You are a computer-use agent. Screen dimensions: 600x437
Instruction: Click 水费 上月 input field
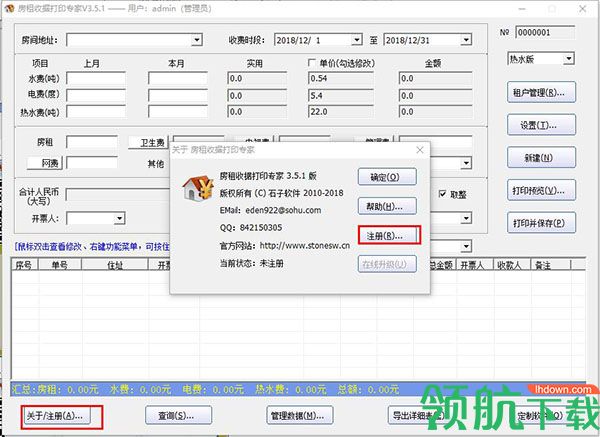click(96, 78)
